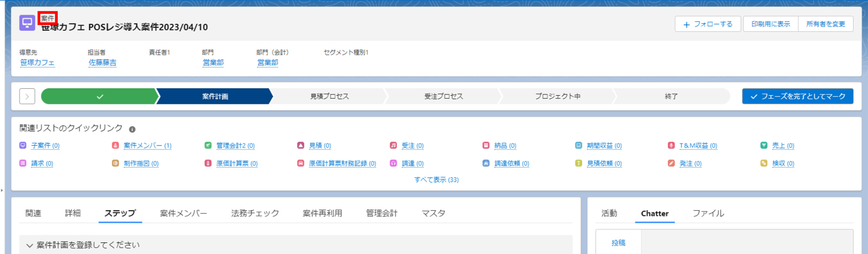Click the 所有者を変更 button
Viewport: 868px width, 254px height.
click(x=825, y=24)
